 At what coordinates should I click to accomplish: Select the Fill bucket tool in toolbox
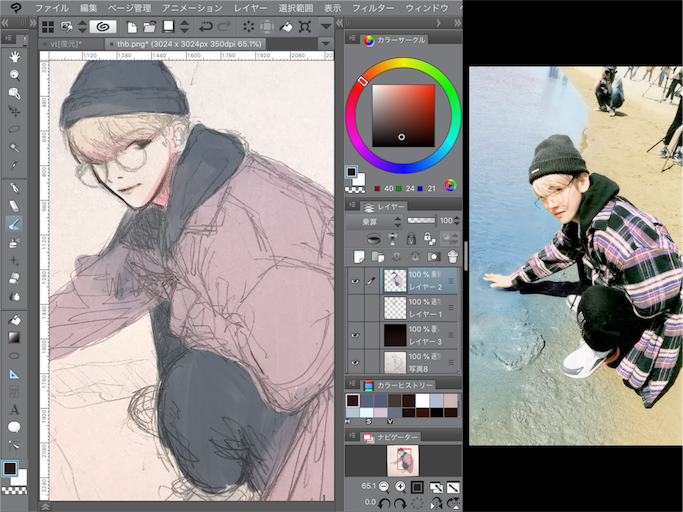click(x=14, y=319)
